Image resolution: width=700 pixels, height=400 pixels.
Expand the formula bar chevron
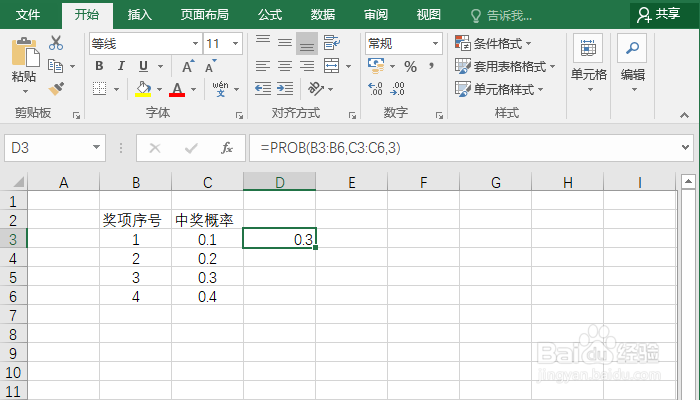685,147
